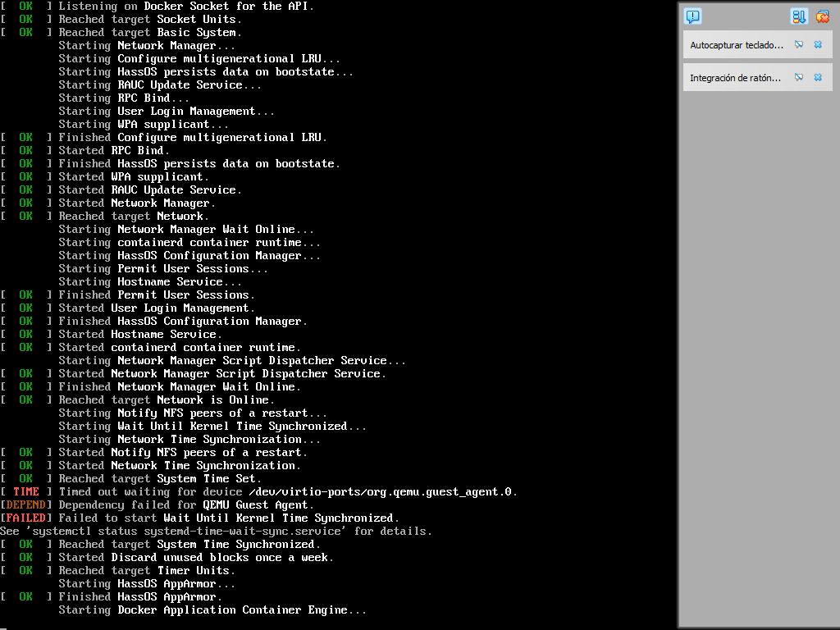
Task: Suppress the 'Integración de ratón...' notification
Action: coord(799,78)
